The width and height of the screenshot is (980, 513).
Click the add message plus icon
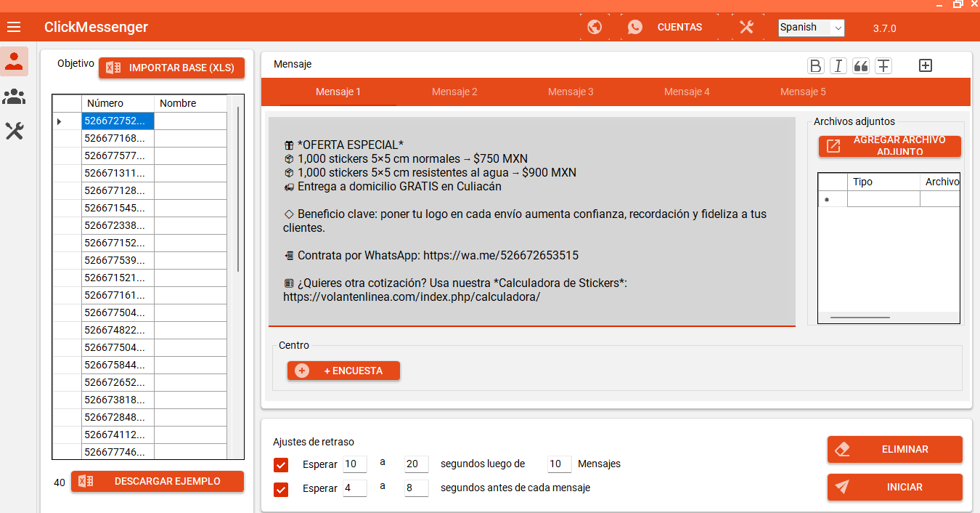coord(926,65)
